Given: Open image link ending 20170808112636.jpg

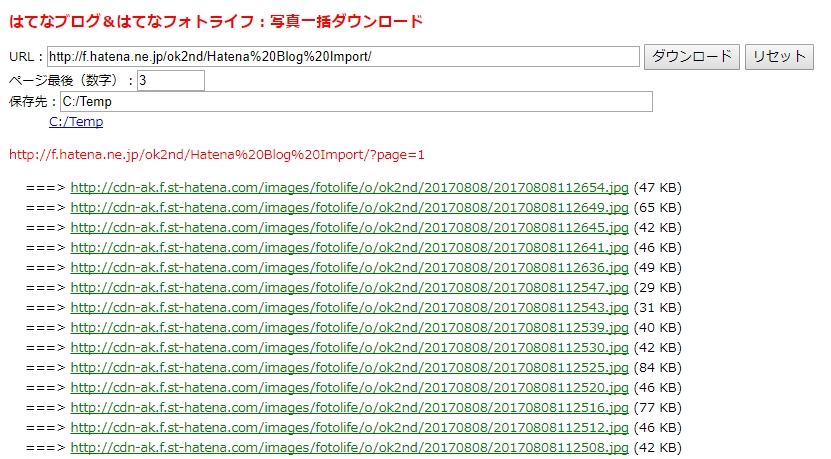Looking at the screenshot, I should point(349,268).
